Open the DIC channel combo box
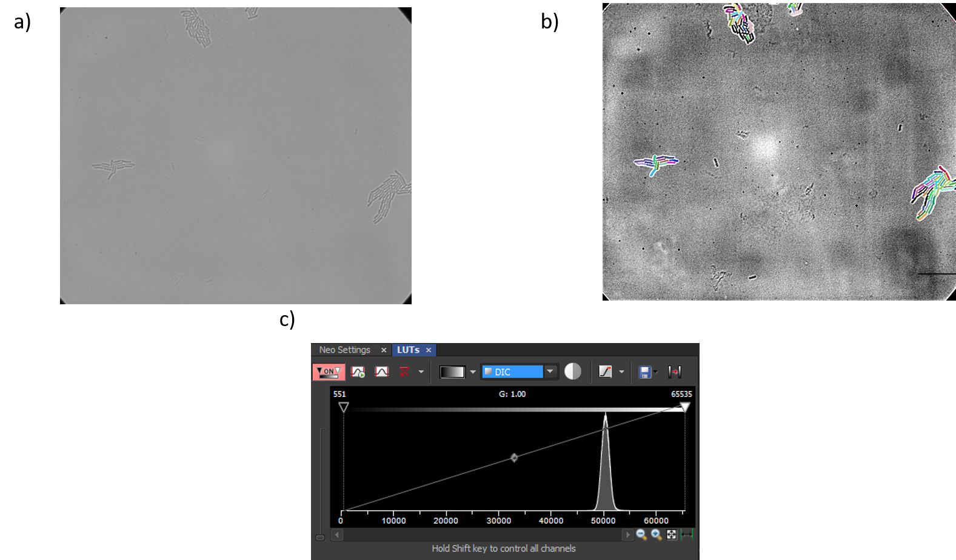Image resolution: width=956 pixels, height=560 pixels. click(519, 372)
